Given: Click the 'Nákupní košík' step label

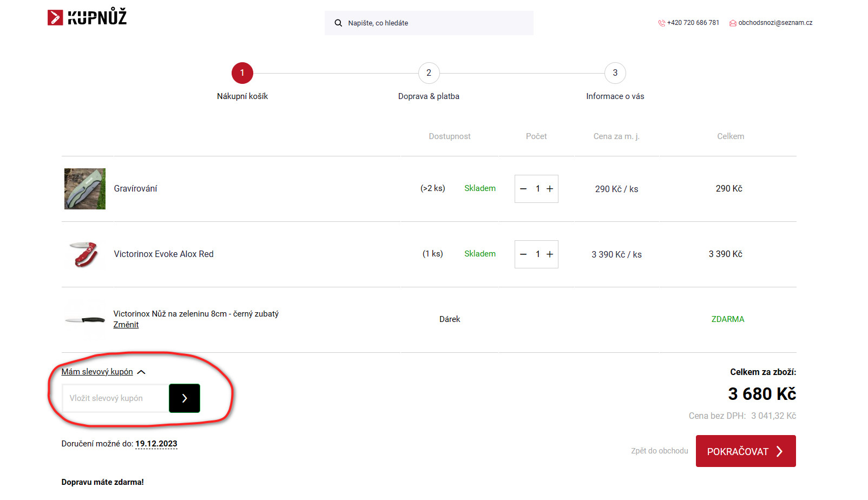Looking at the screenshot, I should 242,96.
